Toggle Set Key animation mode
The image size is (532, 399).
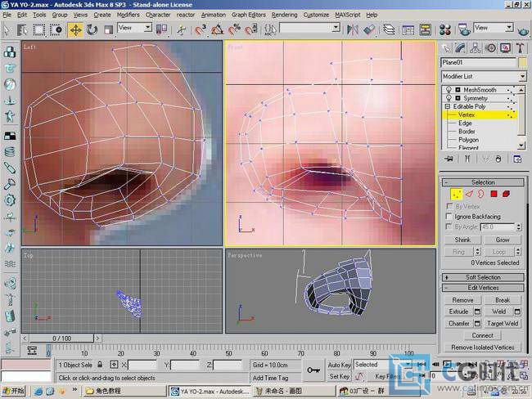339,376
